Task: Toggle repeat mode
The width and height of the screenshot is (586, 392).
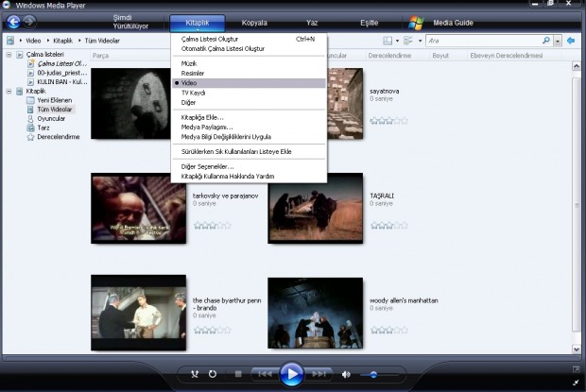Action: click(213, 374)
